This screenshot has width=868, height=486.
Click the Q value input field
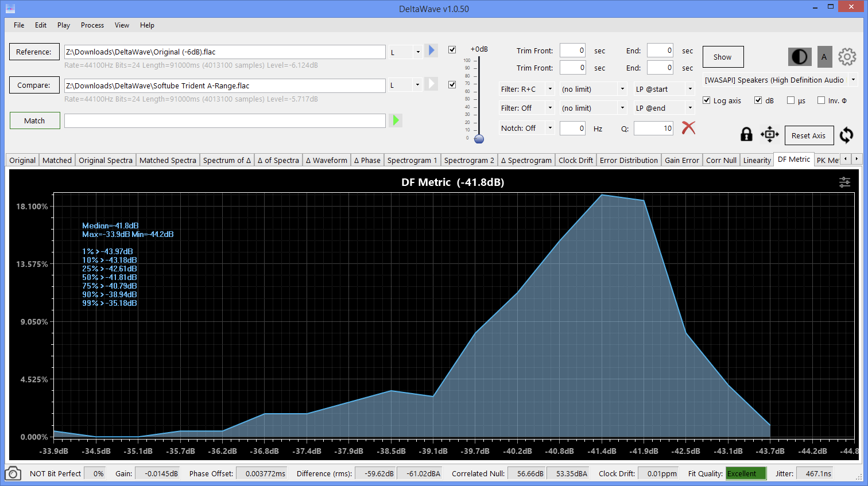tap(653, 128)
